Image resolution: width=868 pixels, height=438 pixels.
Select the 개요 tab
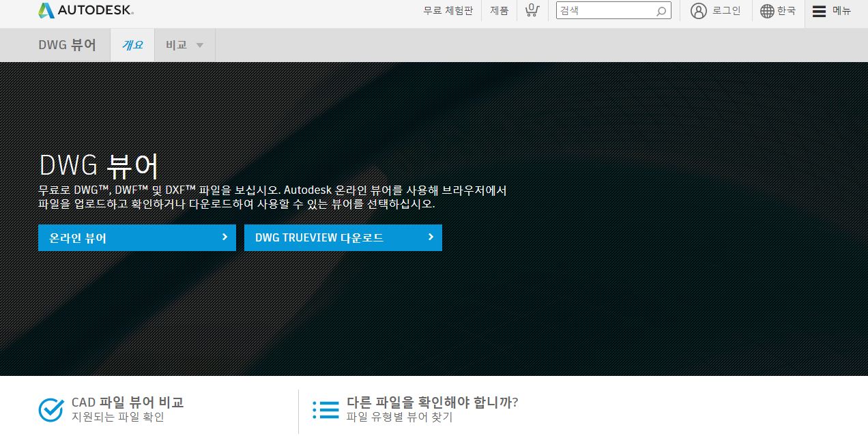pyautogui.click(x=132, y=45)
